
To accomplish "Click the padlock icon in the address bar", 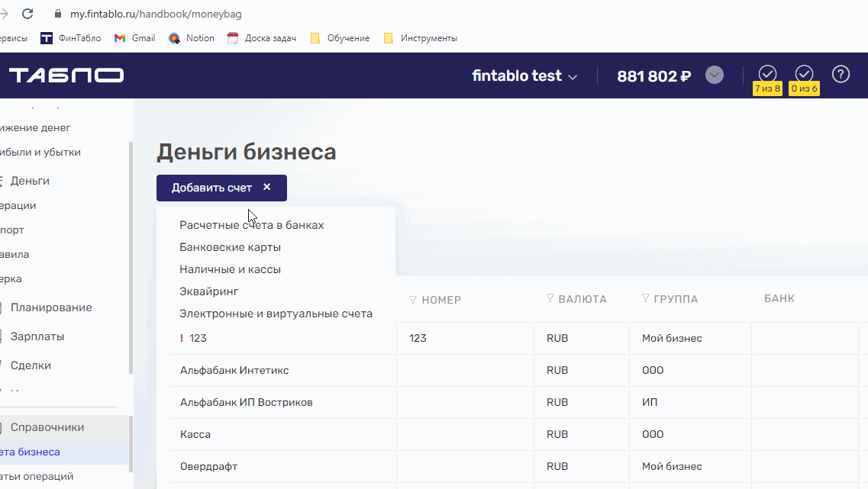I will [x=57, y=14].
